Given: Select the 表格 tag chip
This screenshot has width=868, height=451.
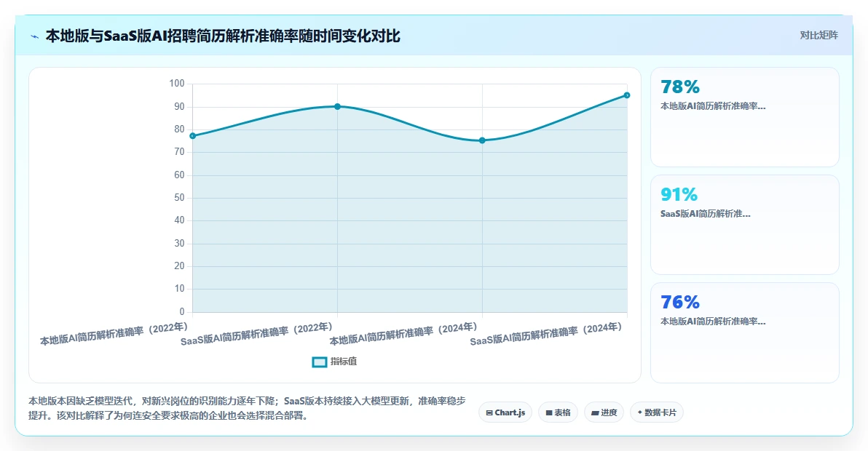Looking at the screenshot, I should coord(558,412).
